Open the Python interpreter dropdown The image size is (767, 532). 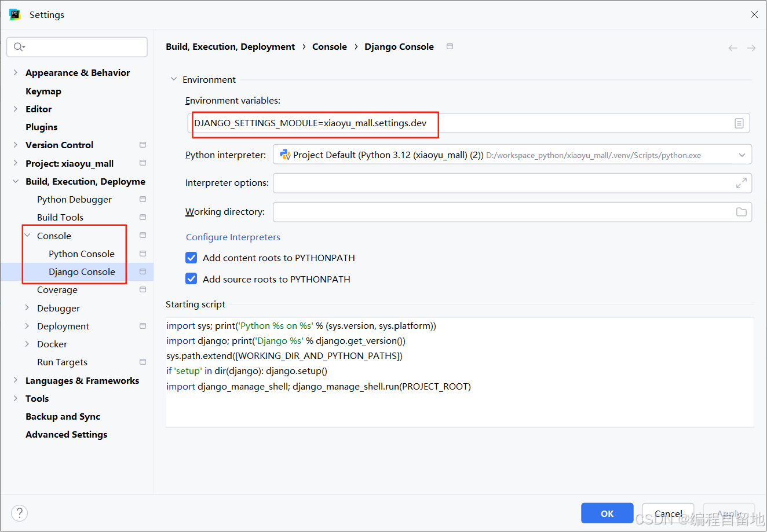(x=742, y=155)
